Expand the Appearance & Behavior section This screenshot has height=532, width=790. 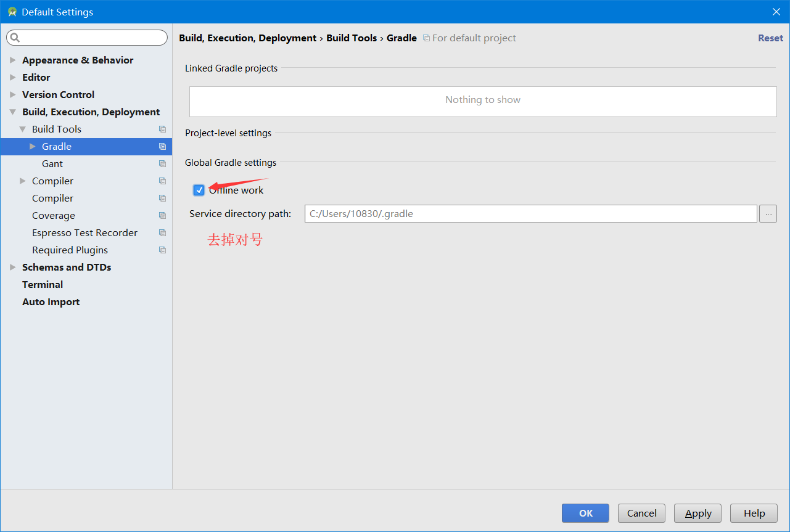tap(12, 60)
